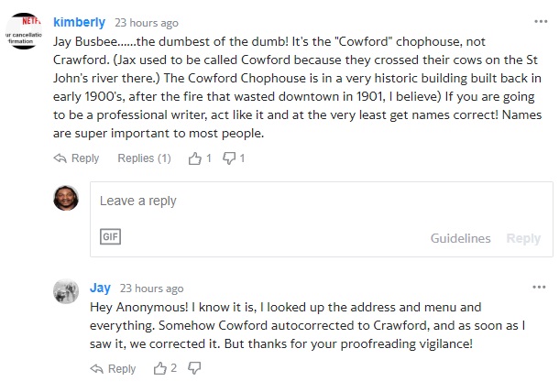Open Jay's comment options menu (three dots)
This screenshot has height=392, width=559.
539,288
